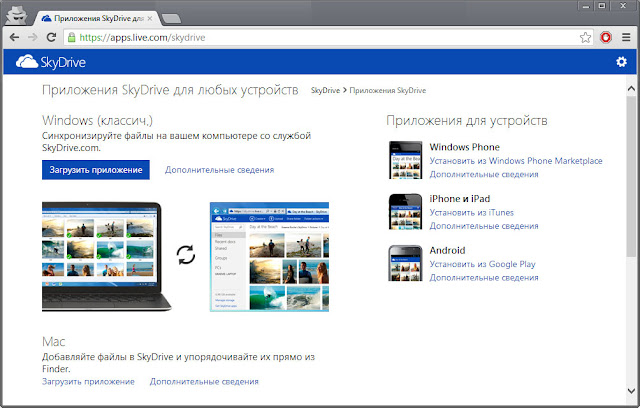640x408 pixels.
Task: Click the sync arrows icon
Action: 186,255
